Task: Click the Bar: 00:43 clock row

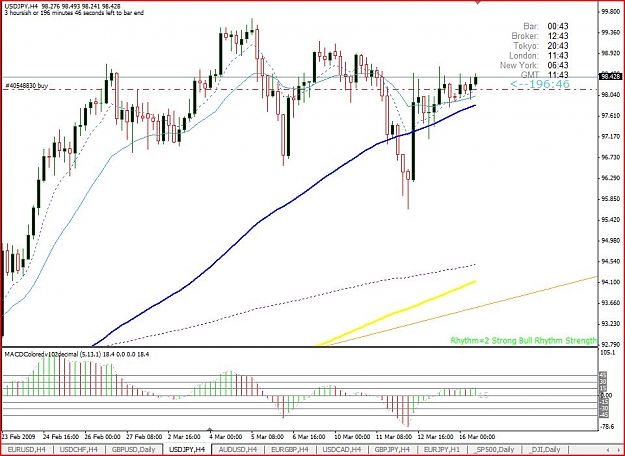Action: 546,26
